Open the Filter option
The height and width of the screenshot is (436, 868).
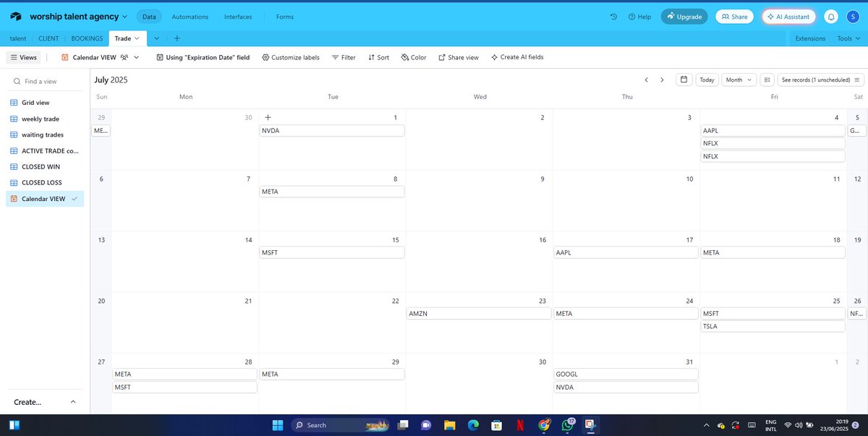(344, 57)
